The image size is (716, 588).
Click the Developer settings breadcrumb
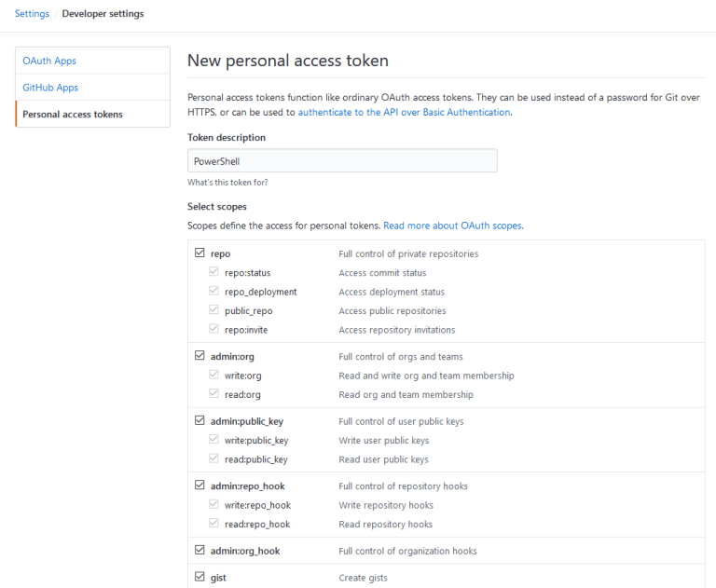tap(103, 14)
